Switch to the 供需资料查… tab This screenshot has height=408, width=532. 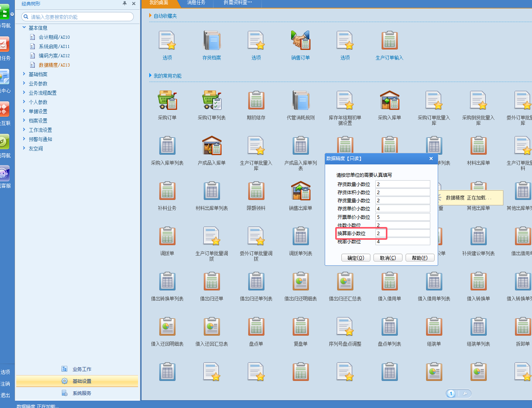pyautogui.click(x=238, y=3)
